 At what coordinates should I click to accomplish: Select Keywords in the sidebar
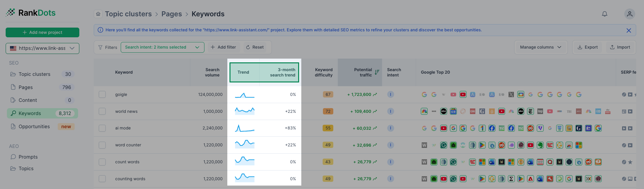42,113
